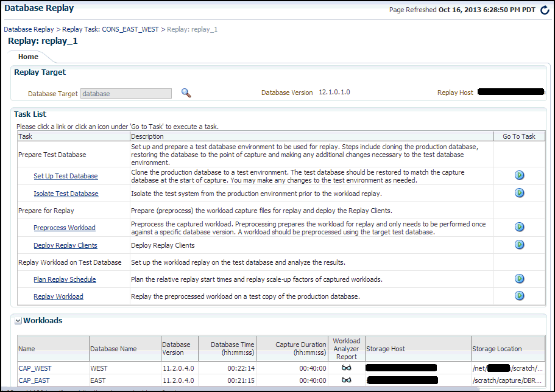Open the Set Up Test Database link

coord(65,175)
